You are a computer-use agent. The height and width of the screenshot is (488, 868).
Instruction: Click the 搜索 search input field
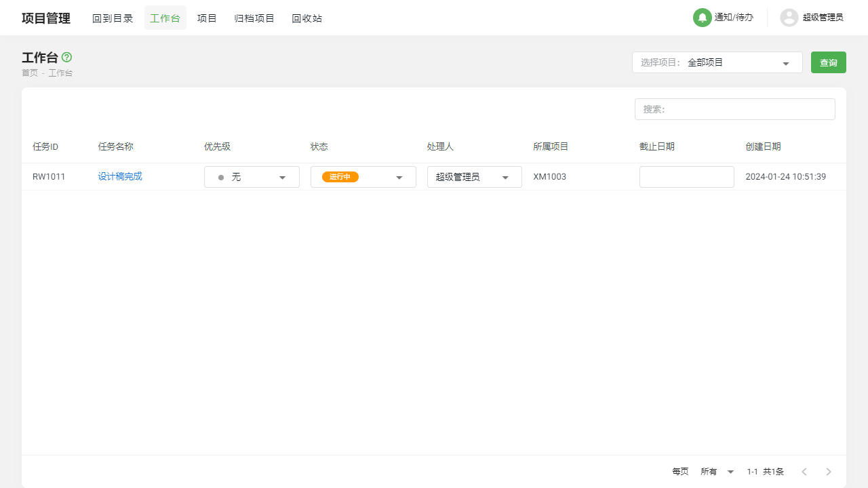(734, 109)
